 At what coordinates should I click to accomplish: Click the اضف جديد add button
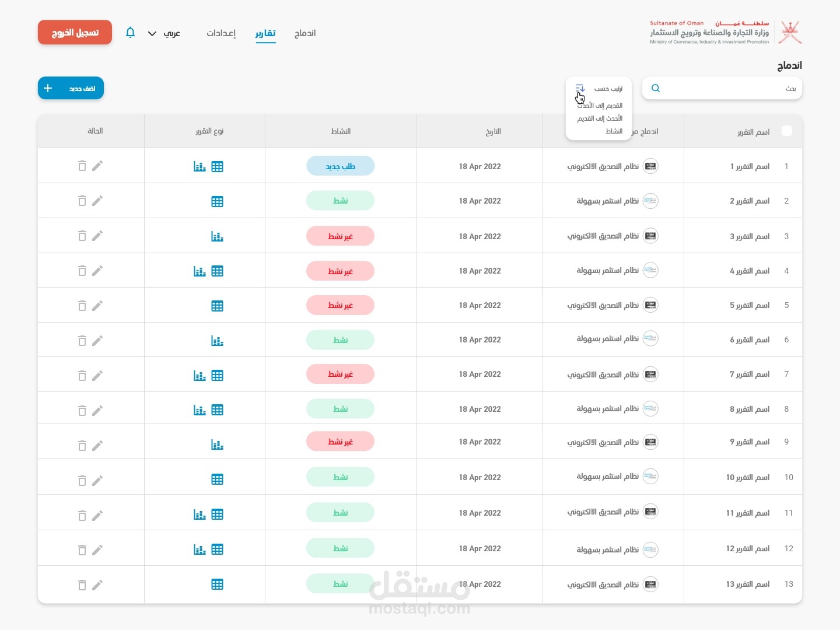pyautogui.click(x=71, y=88)
